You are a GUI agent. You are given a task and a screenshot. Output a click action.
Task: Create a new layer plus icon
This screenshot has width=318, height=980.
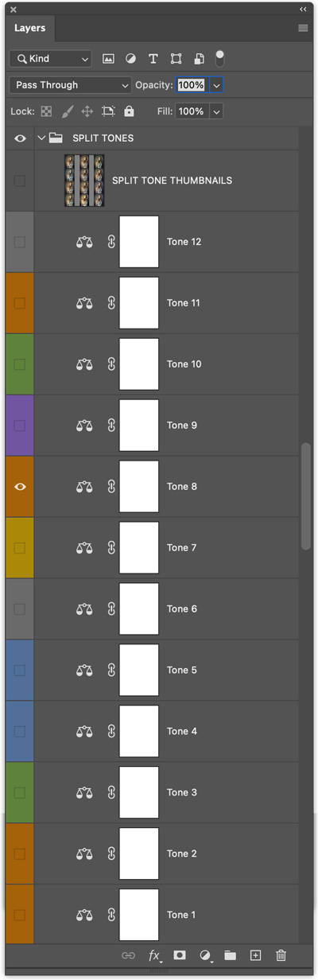(x=255, y=955)
